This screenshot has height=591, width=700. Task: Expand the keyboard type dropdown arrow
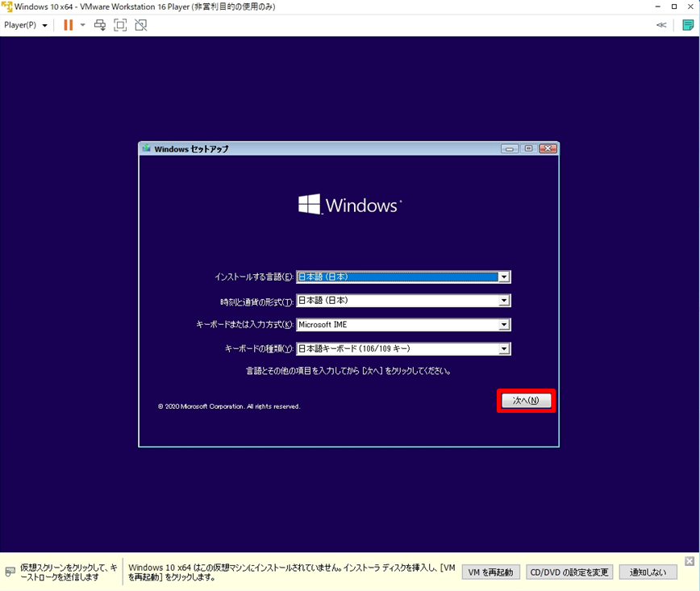504,348
